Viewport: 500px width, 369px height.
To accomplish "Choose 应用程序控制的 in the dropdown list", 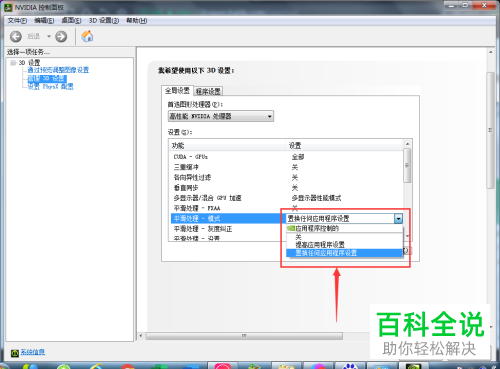I will click(344, 228).
